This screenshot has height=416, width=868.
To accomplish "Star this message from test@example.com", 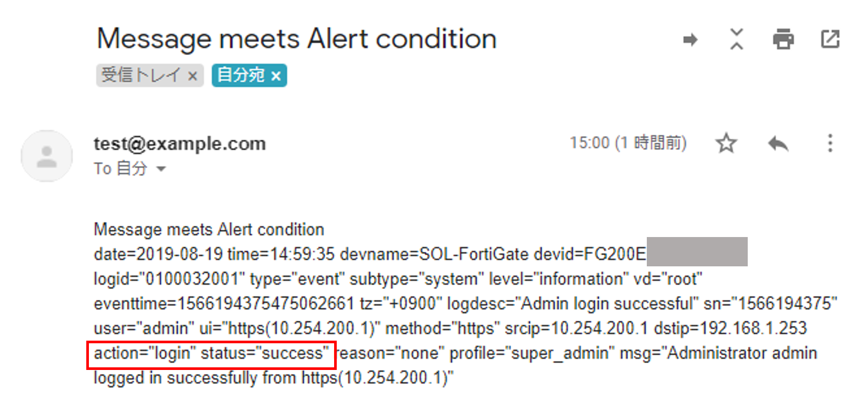I will point(726,143).
